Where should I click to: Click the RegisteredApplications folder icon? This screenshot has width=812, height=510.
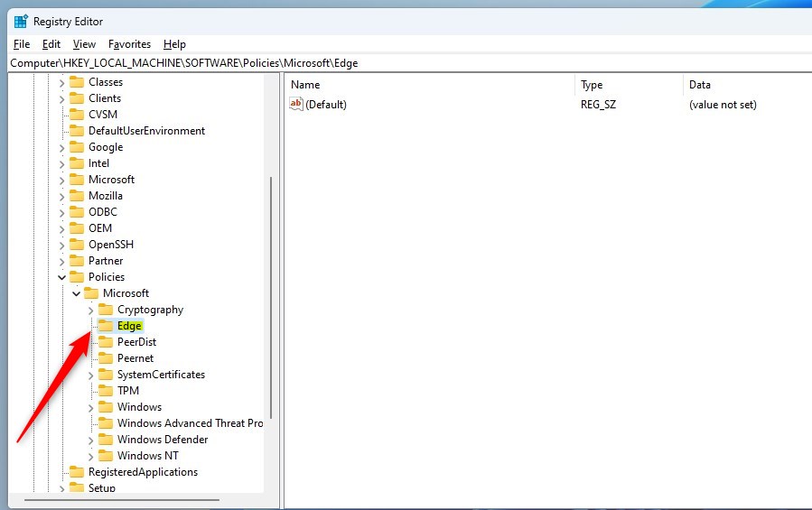pos(77,472)
